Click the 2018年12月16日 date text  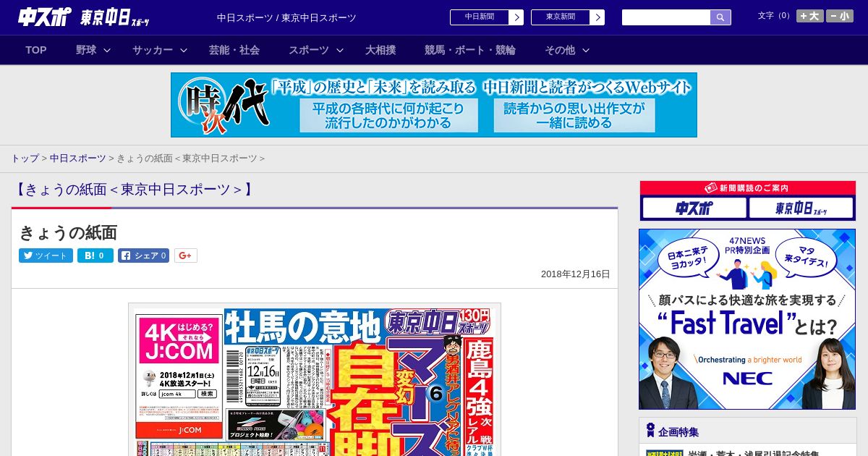point(576,274)
